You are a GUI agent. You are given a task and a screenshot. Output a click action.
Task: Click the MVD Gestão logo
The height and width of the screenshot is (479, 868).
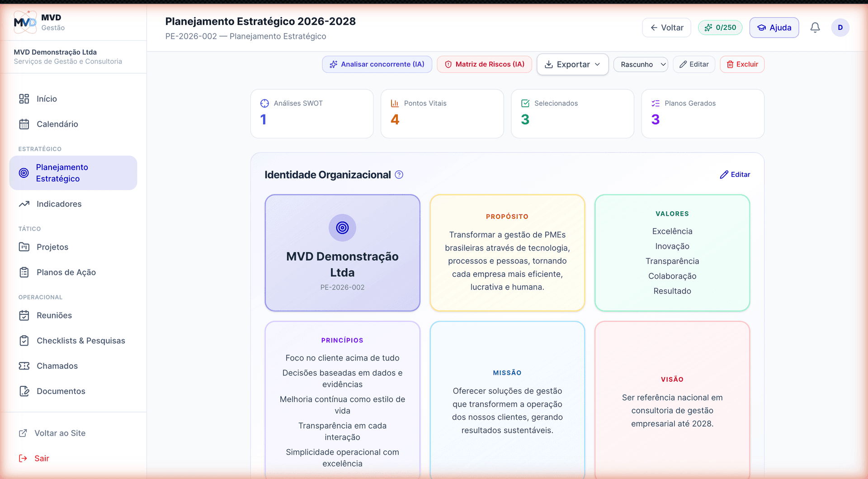[x=25, y=22]
